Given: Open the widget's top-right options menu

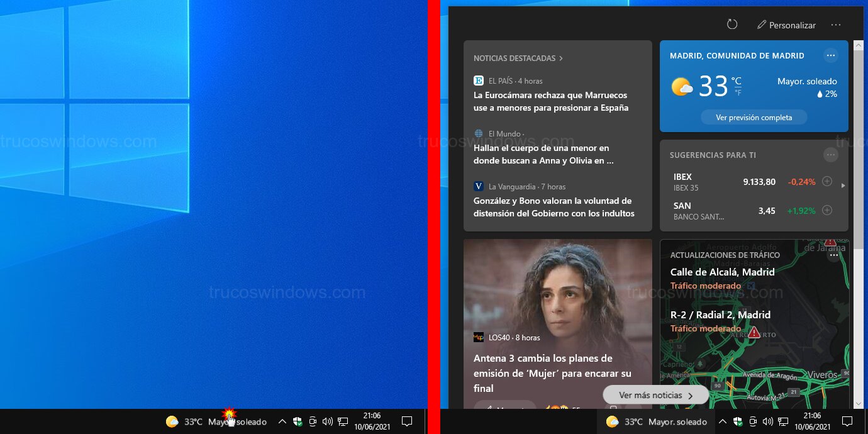Looking at the screenshot, I should pos(836,25).
